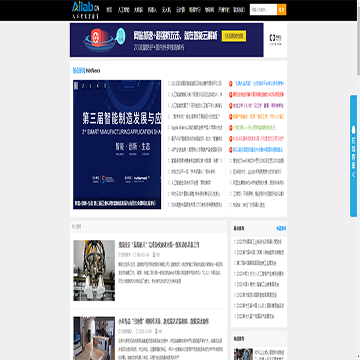
Task: Open the 第三届智能制造发展 carousel image
Action: click(x=117, y=144)
